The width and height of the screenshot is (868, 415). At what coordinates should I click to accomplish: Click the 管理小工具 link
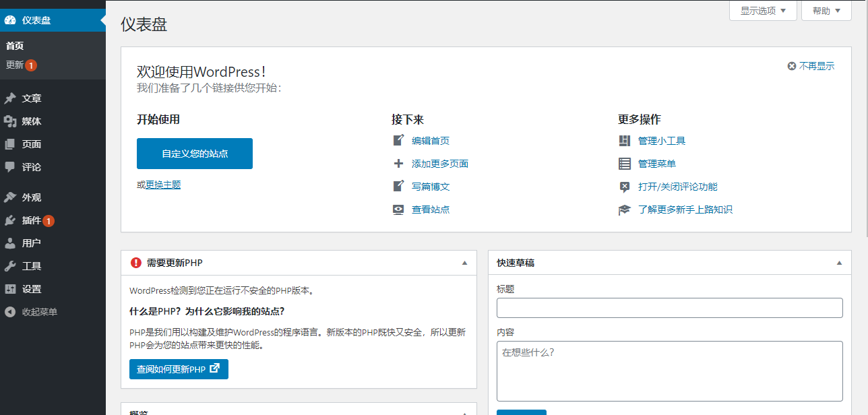[x=662, y=141]
